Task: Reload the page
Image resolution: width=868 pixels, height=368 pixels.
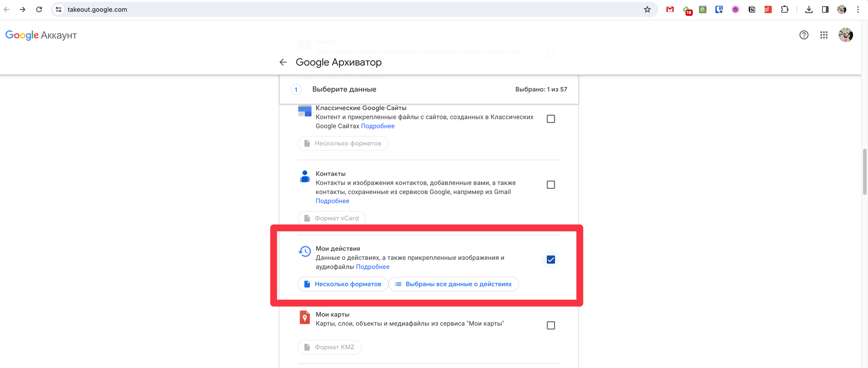Action: point(39,10)
